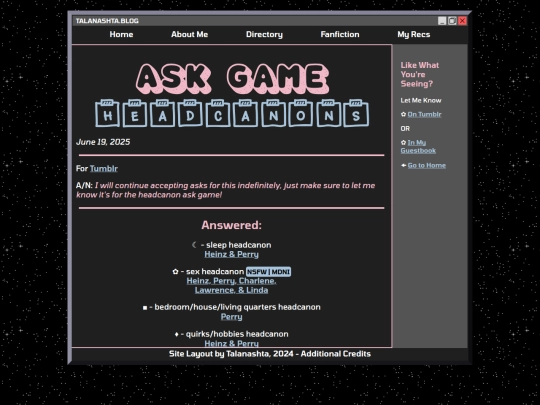This screenshot has width=540, height=405.
Task: Click the June 19, 2025 date
Action: [103, 142]
